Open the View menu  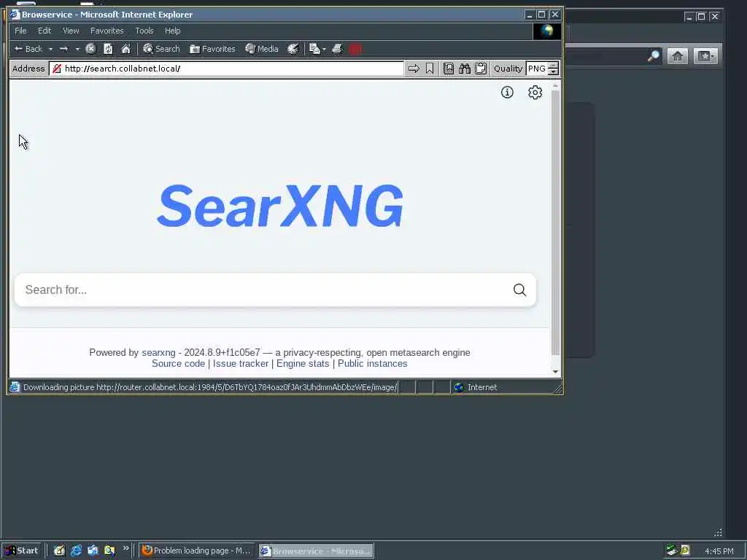pyautogui.click(x=71, y=31)
